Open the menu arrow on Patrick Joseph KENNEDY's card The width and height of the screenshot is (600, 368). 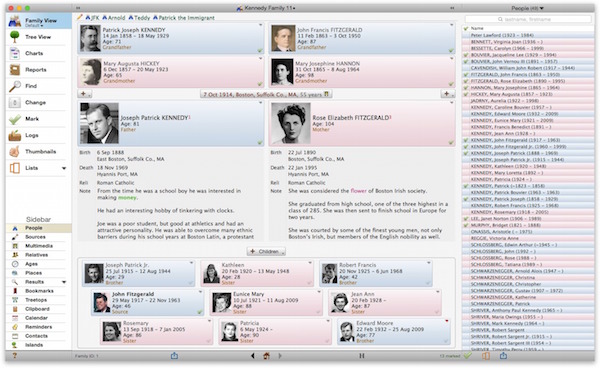261,25
